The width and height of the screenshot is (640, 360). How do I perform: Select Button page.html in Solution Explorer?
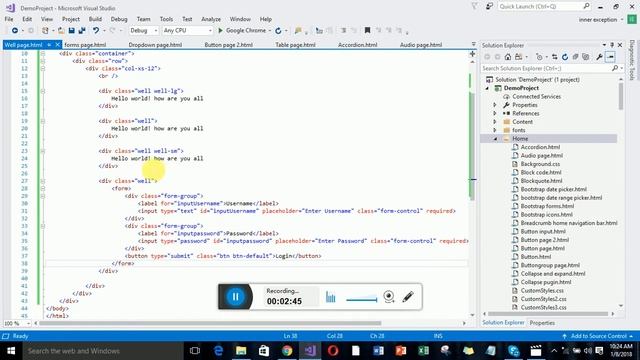click(x=542, y=248)
